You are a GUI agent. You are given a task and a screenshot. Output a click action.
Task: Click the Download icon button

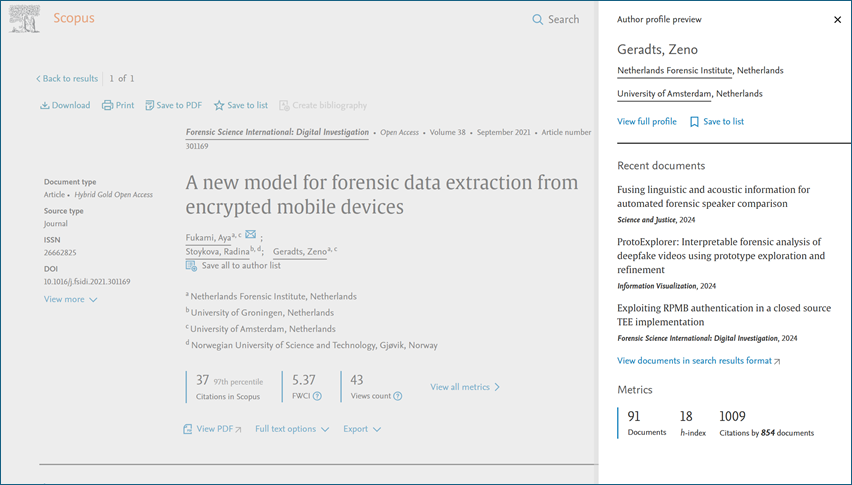click(44, 105)
